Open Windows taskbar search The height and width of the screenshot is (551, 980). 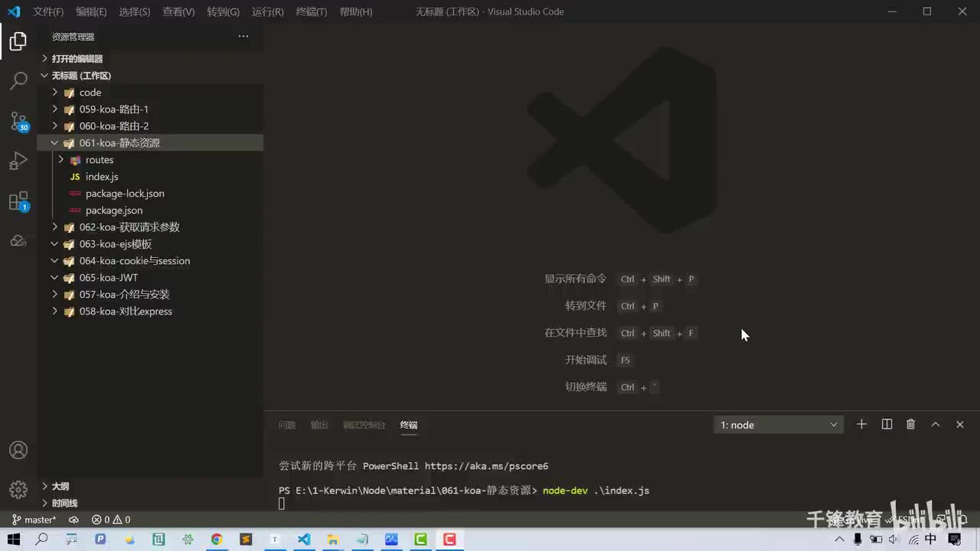click(42, 540)
